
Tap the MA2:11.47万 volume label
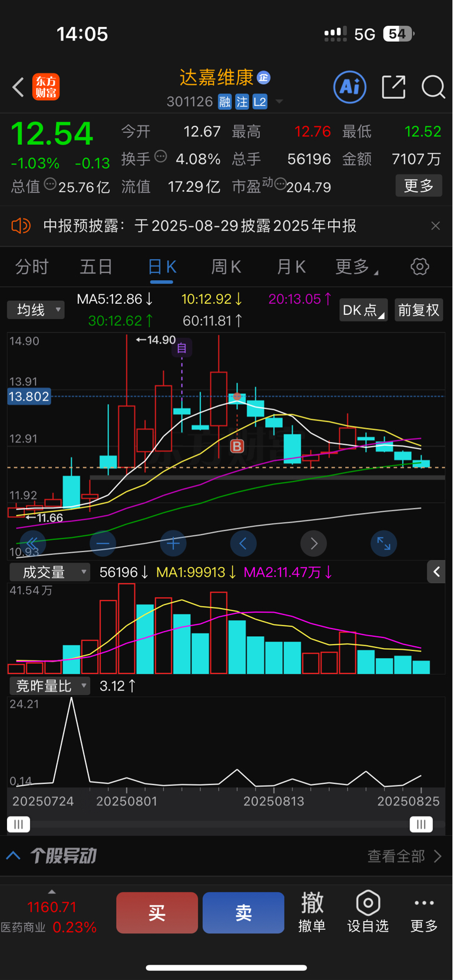pyautogui.click(x=288, y=572)
